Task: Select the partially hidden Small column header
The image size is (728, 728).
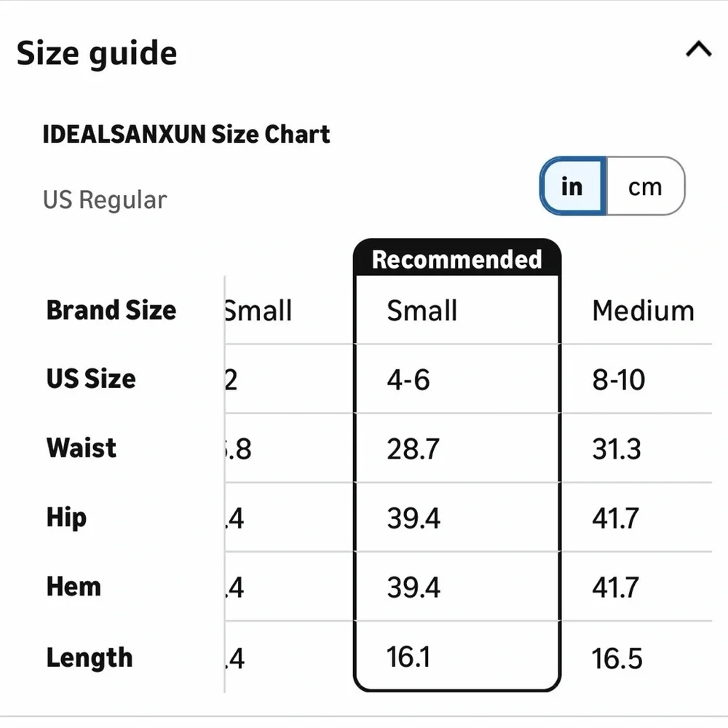Action: pos(258,310)
